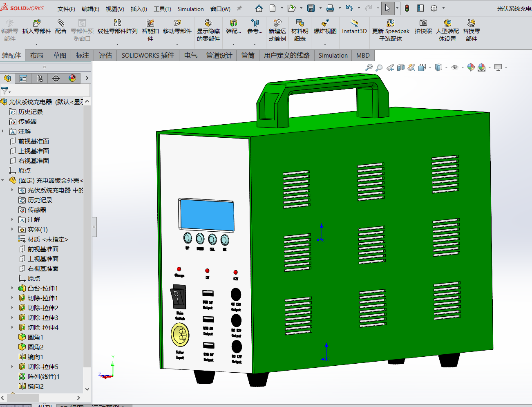532x407 pixels.
Task: Click 材质 <未指定> in feature tree
Action: 47,239
